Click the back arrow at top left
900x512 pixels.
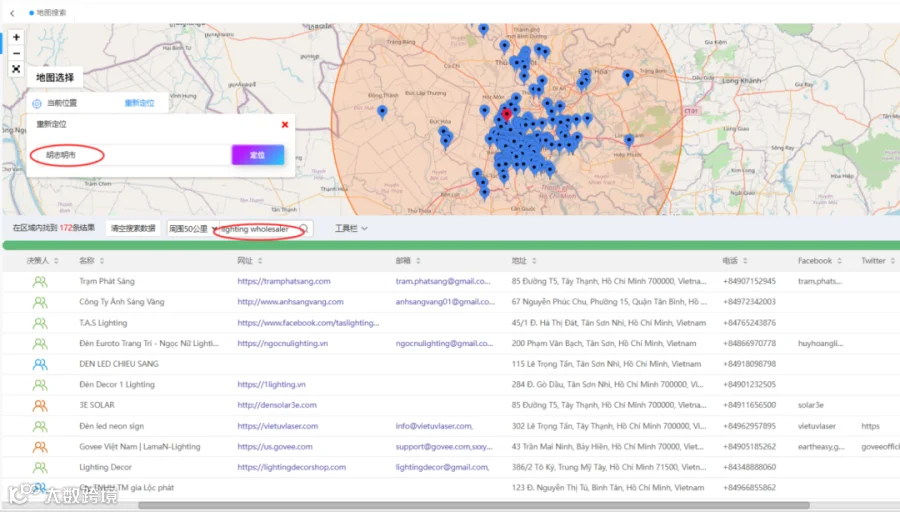point(12,13)
